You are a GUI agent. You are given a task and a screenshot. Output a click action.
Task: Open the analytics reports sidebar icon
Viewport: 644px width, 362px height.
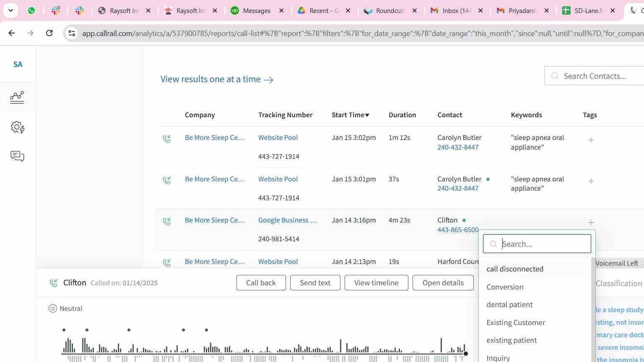click(x=17, y=97)
